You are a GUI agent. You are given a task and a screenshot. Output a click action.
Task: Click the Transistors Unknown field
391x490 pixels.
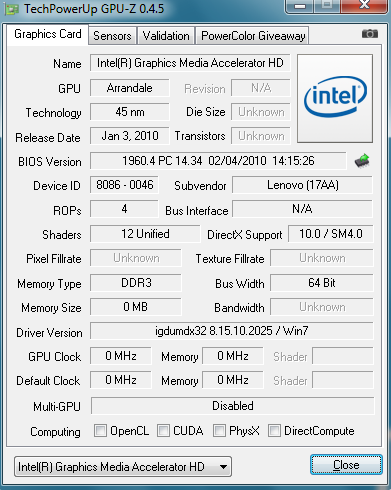(x=261, y=136)
